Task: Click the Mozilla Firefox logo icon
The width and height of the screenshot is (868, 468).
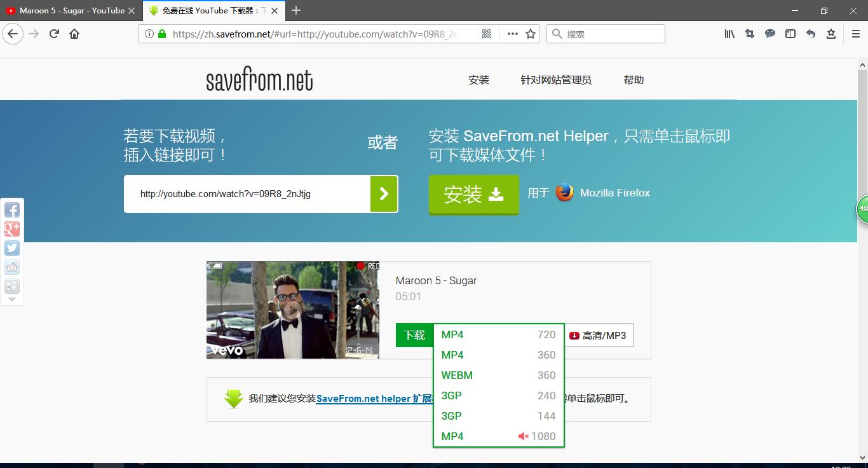Action: click(x=565, y=193)
